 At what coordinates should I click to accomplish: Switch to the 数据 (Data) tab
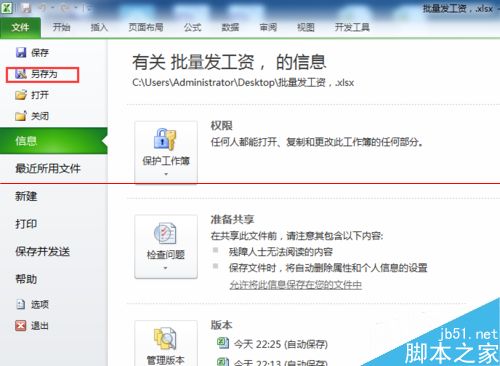230,27
